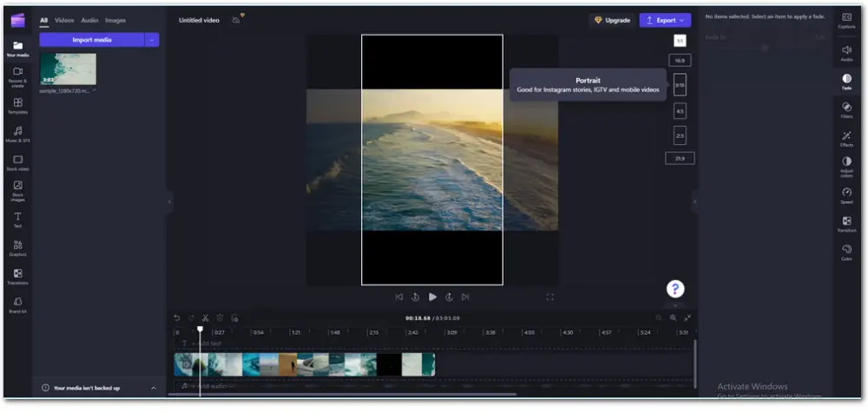
Task: Click the cloud backup off icon
Action: [236, 20]
